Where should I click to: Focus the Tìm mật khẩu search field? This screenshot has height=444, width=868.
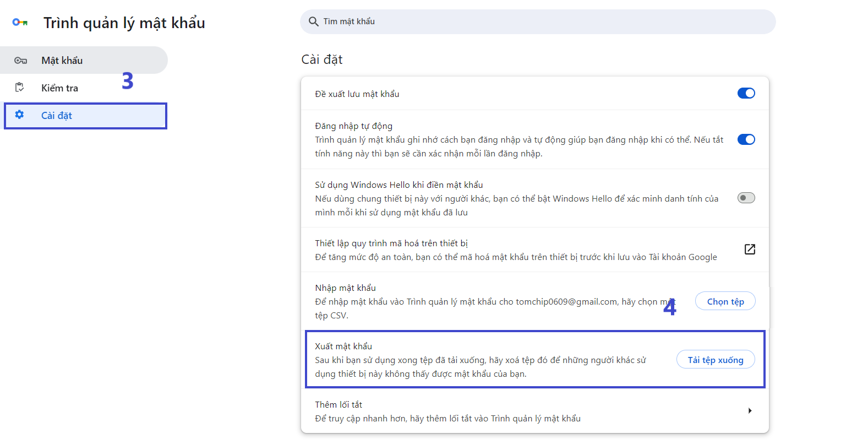pos(538,21)
